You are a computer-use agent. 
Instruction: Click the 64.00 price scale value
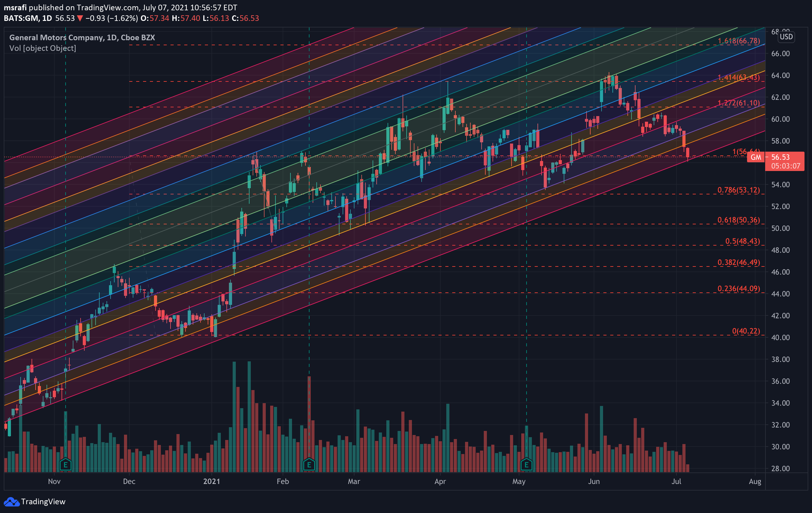[780, 76]
